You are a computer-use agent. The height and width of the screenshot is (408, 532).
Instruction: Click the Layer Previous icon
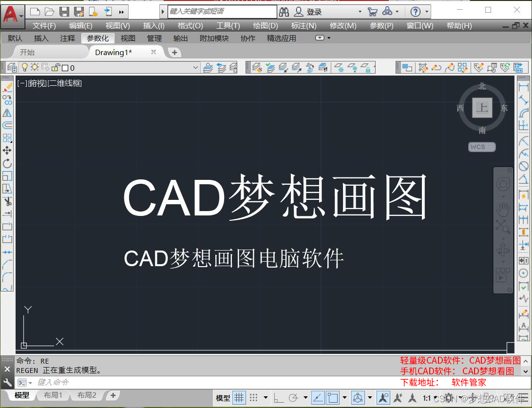[221, 68]
